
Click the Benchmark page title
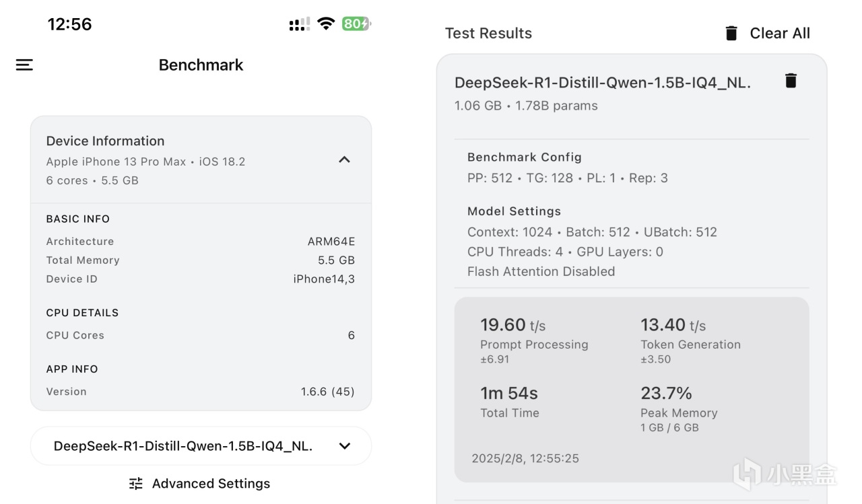tap(201, 65)
